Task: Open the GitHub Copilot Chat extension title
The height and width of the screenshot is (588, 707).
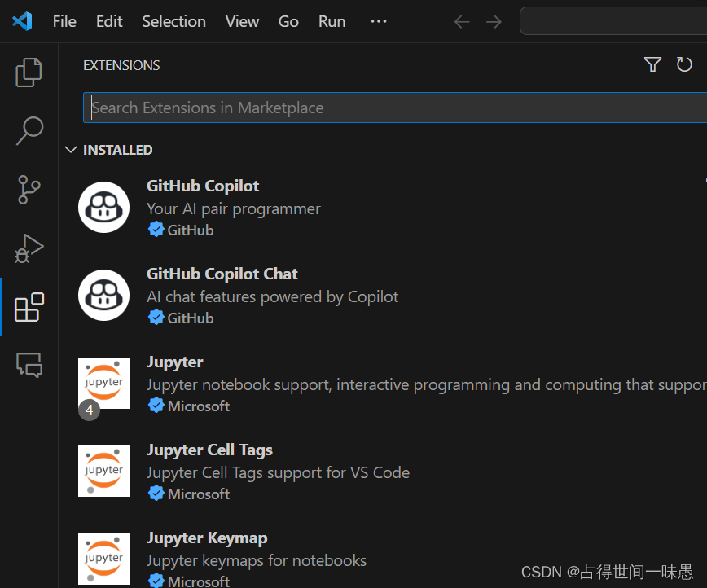Action: point(222,274)
